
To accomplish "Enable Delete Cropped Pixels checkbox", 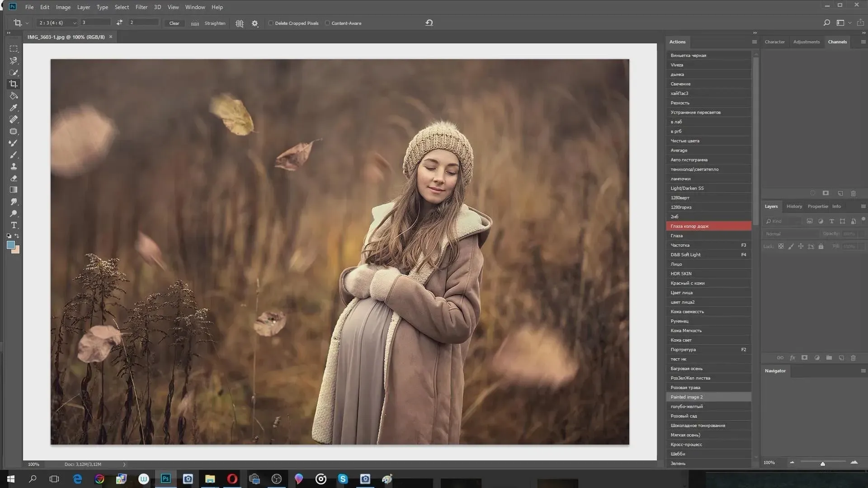I will [271, 23].
